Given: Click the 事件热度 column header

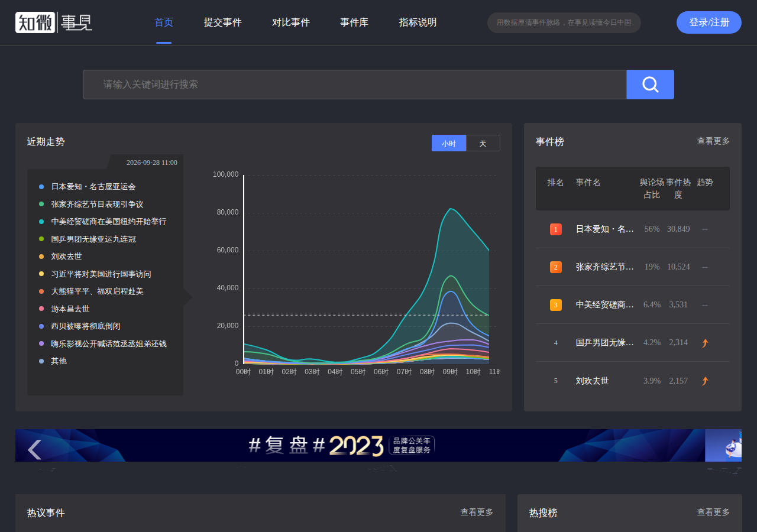Looking at the screenshot, I should [678, 189].
